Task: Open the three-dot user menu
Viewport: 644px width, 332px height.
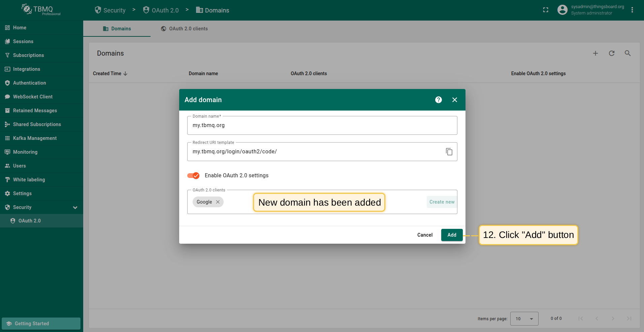Action: (632, 10)
